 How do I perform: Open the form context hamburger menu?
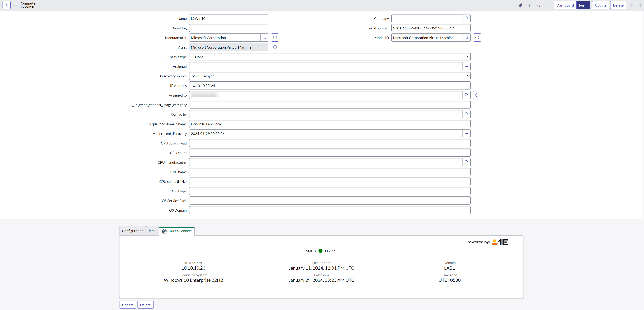point(16,5)
